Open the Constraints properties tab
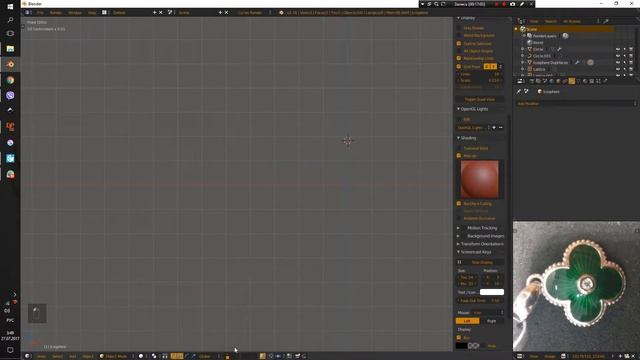 tap(565, 81)
